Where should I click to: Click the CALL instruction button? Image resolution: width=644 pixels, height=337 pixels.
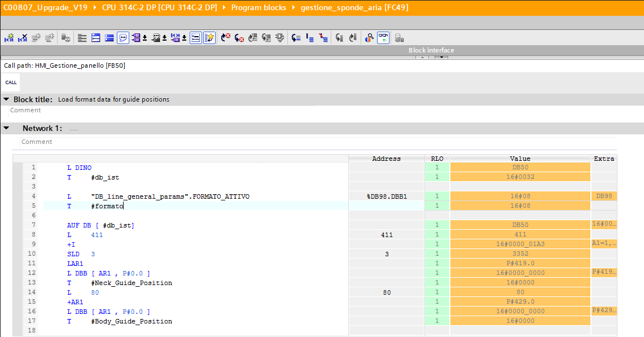coord(11,82)
